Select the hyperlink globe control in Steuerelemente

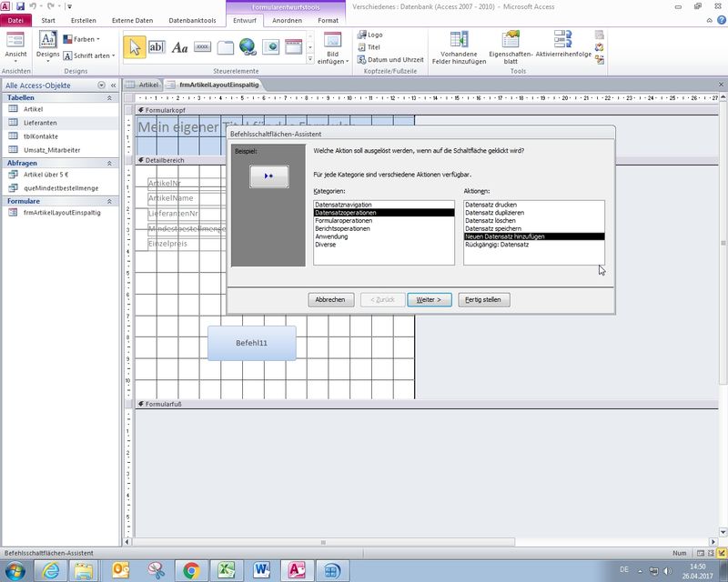[248, 47]
